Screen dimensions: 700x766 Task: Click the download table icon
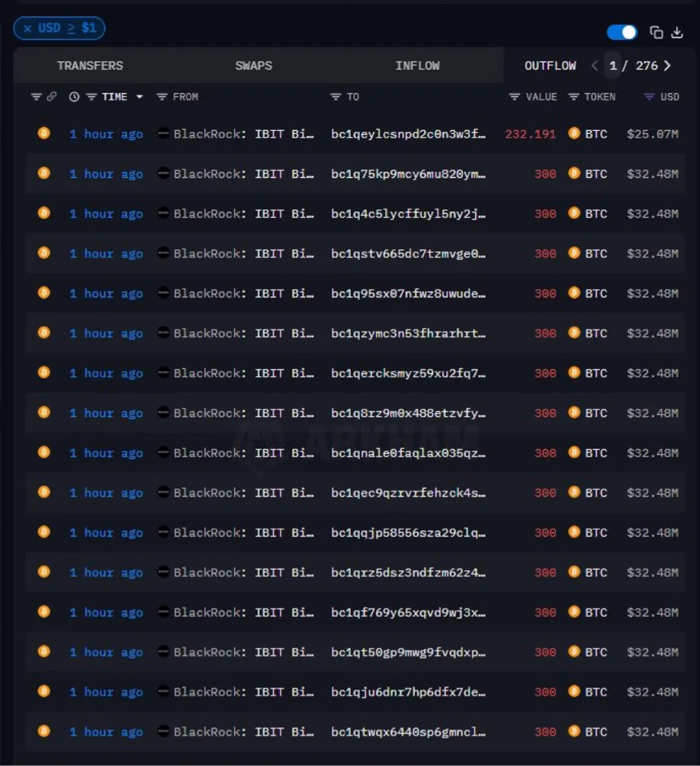tap(677, 32)
